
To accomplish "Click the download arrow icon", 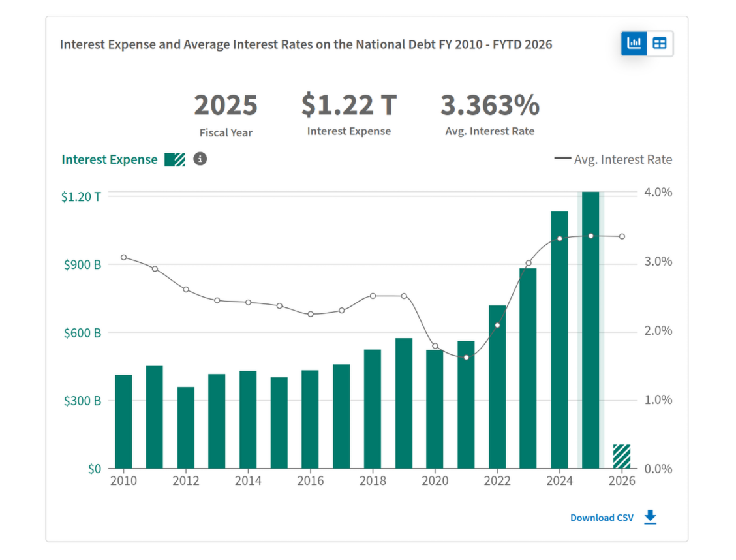I will tap(650, 518).
